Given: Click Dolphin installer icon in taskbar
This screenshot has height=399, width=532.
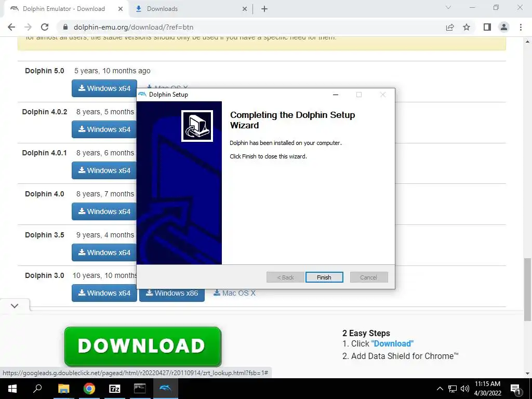Looking at the screenshot, I should coord(165,389).
